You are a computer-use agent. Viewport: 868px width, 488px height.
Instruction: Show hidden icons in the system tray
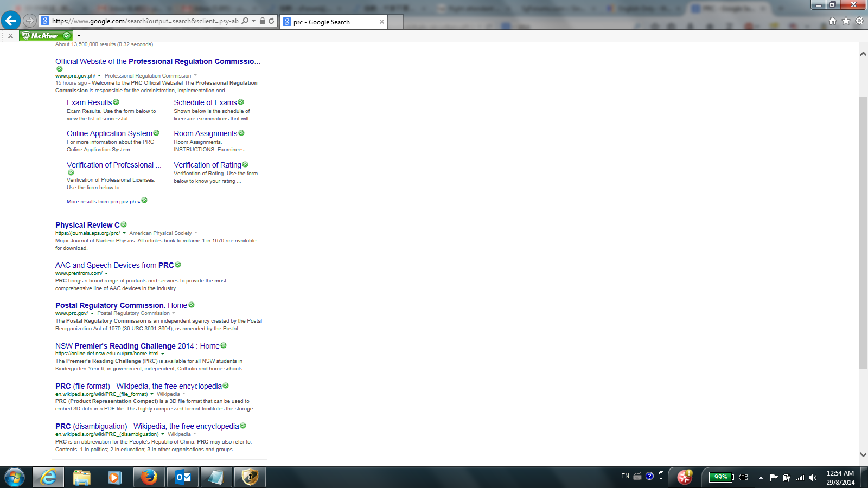point(761,478)
